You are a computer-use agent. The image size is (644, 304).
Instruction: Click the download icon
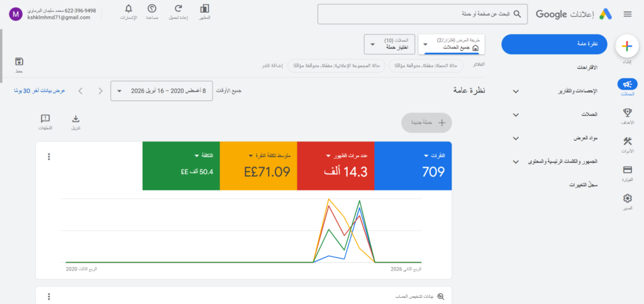(x=76, y=119)
